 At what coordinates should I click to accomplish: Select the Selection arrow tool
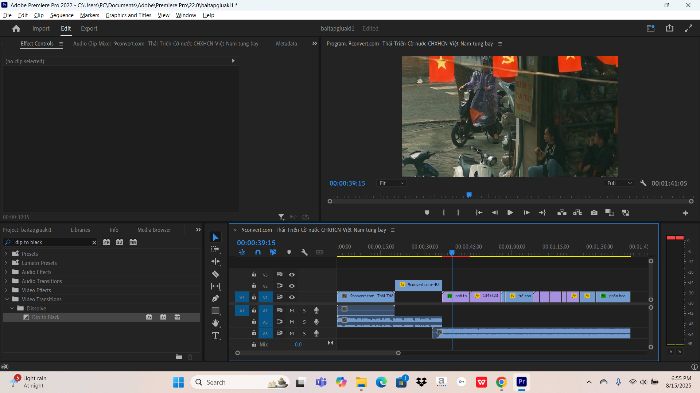click(x=215, y=237)
